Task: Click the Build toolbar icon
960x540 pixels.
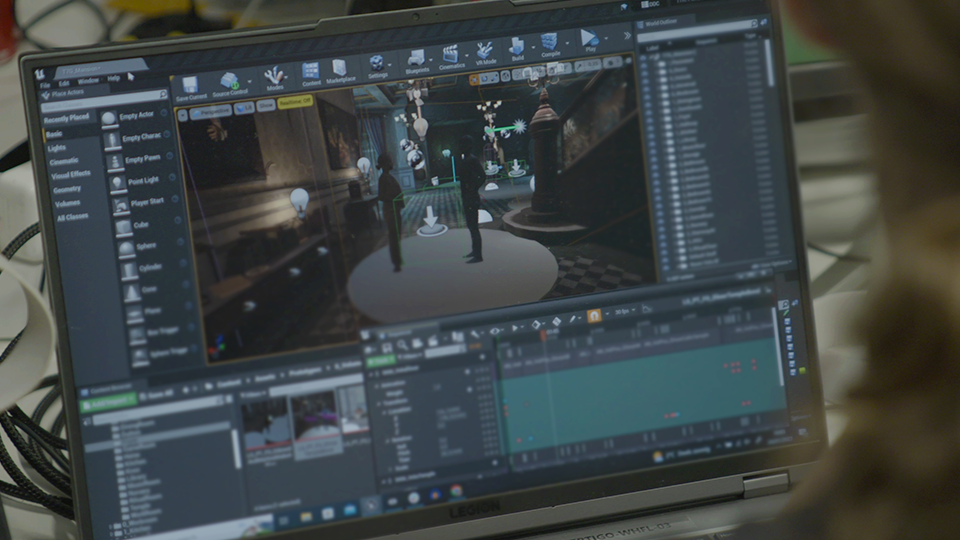Action: click(x=517, y=47)
